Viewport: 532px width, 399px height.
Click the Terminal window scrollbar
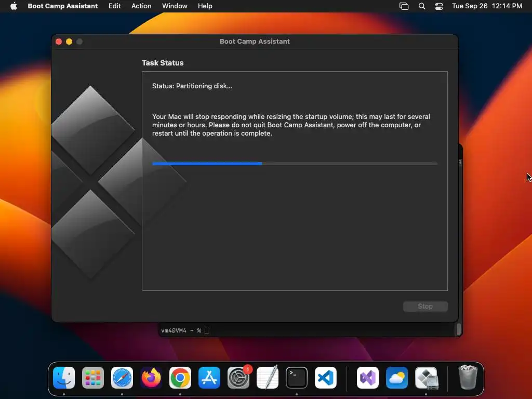pyautogui.click(x=459, y=329)
